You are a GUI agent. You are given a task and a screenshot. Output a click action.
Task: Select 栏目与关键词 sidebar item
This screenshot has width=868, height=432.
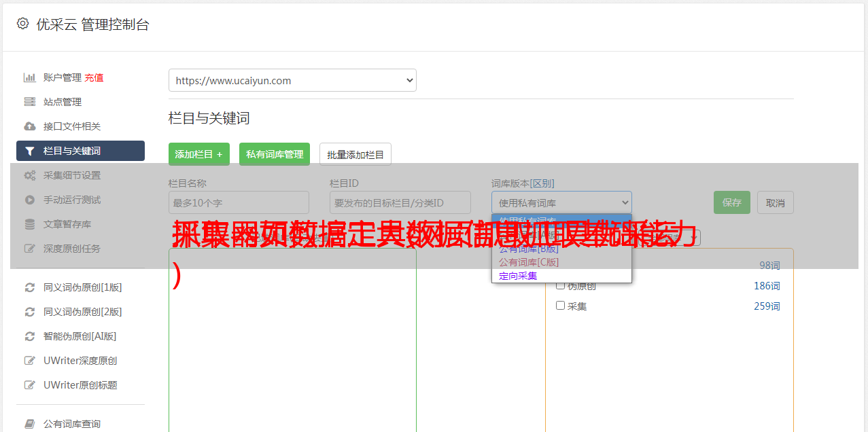tap(80, 151)
